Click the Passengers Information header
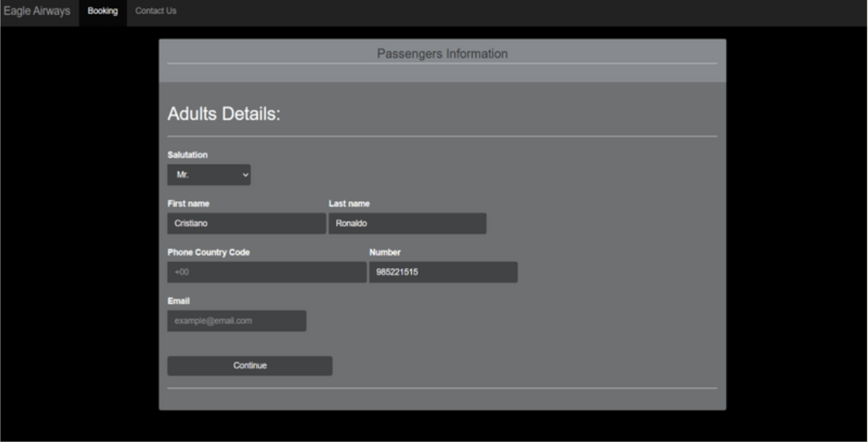868x442 pixels. tap(442, 53)
